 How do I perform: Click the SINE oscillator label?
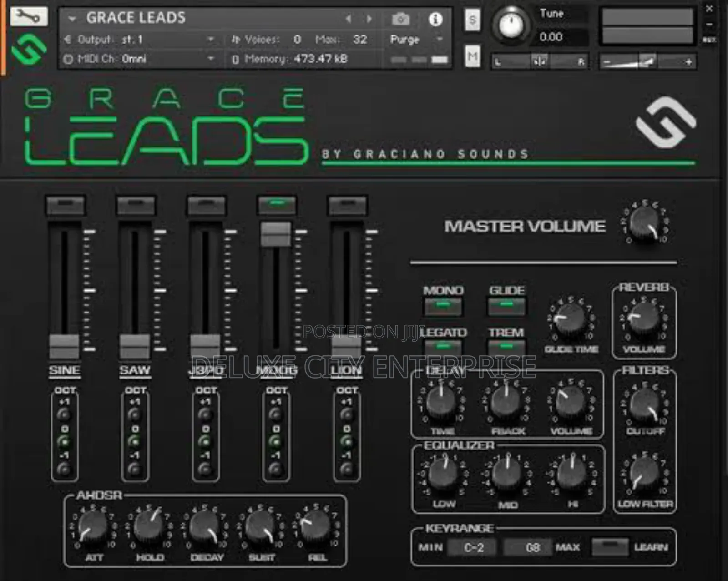(64, 370)
